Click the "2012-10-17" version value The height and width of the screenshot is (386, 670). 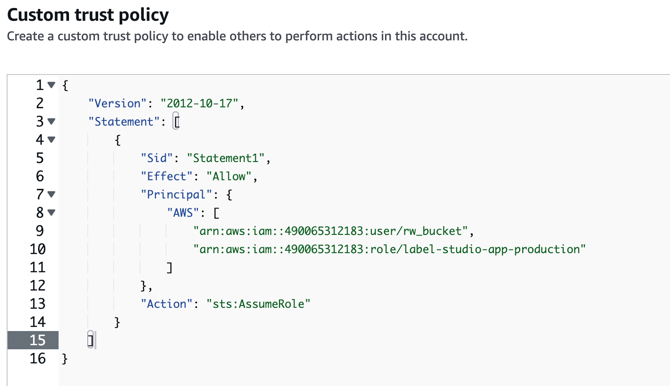point(199,103)
